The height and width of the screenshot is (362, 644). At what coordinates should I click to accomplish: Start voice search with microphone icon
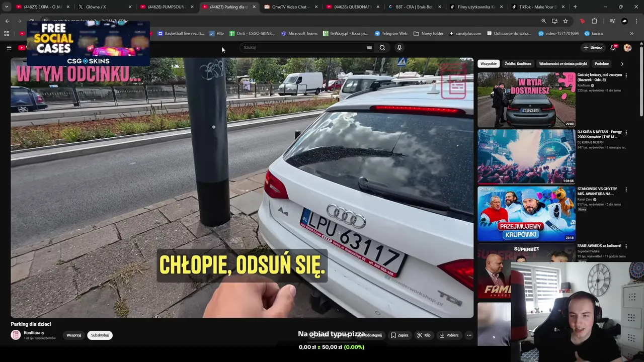tap(399, 48)
